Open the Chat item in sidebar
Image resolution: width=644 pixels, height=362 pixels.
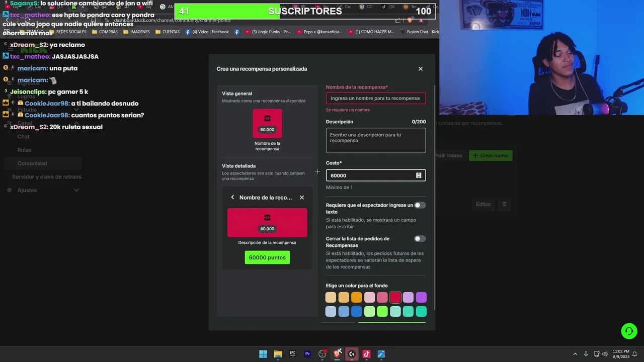click(24, 137)
